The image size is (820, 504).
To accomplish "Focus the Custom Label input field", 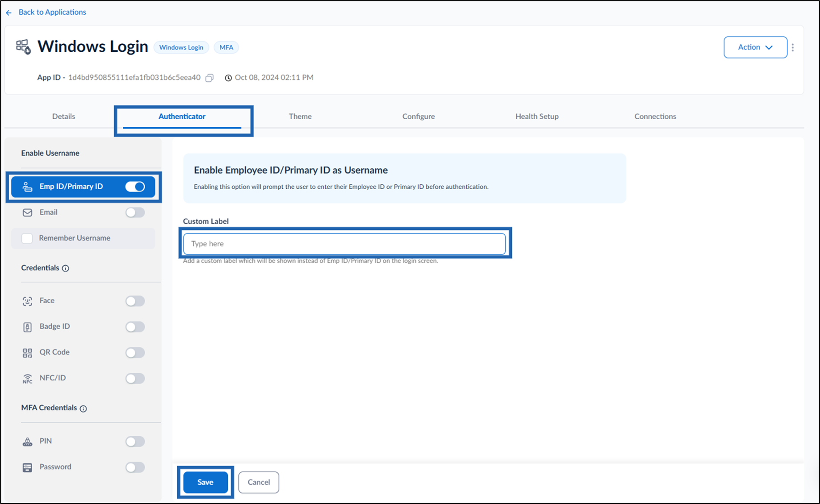I will (x=344, y=244).
